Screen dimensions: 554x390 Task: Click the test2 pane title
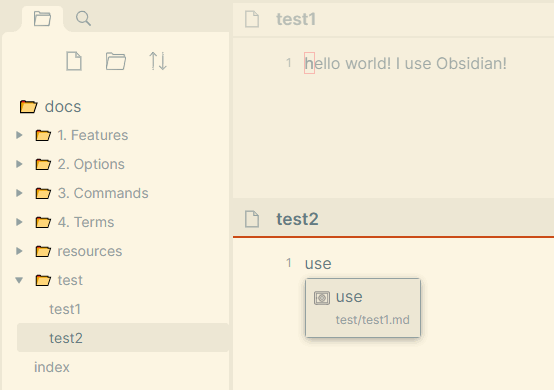(x=297, y=219)
